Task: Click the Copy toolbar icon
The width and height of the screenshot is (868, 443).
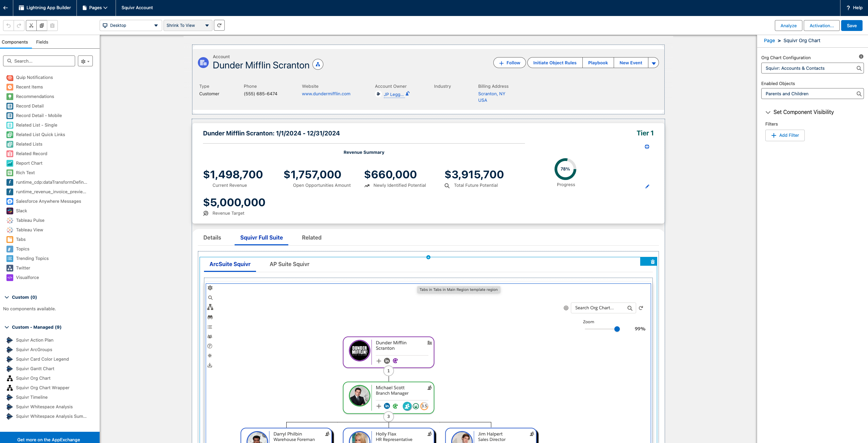Action: (42, 26)
